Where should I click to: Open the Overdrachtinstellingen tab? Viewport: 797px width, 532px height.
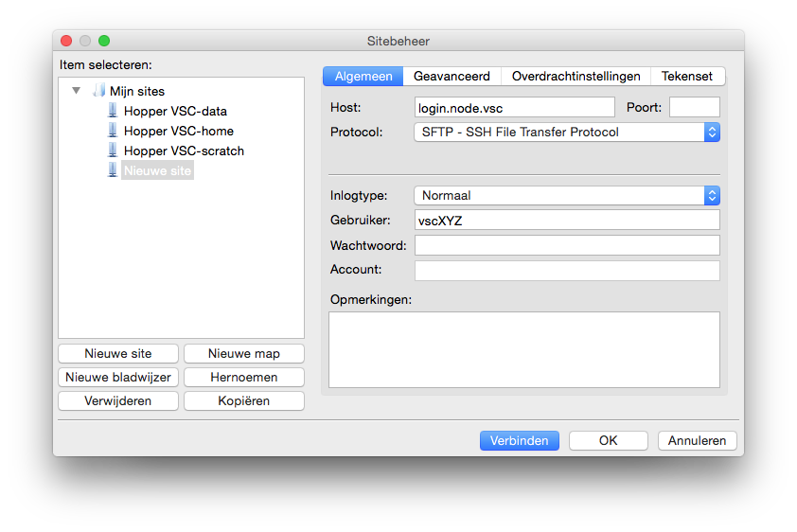coord(576,77)
